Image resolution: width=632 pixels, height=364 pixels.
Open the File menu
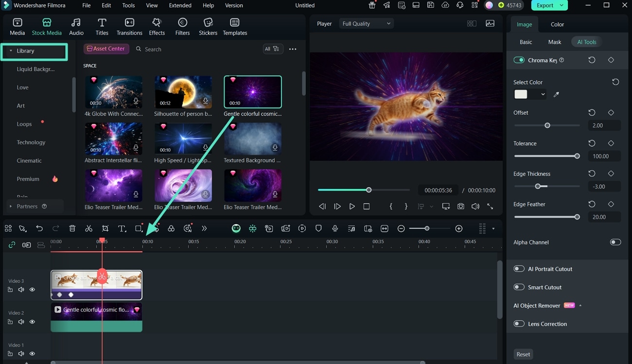click(87, 5)
